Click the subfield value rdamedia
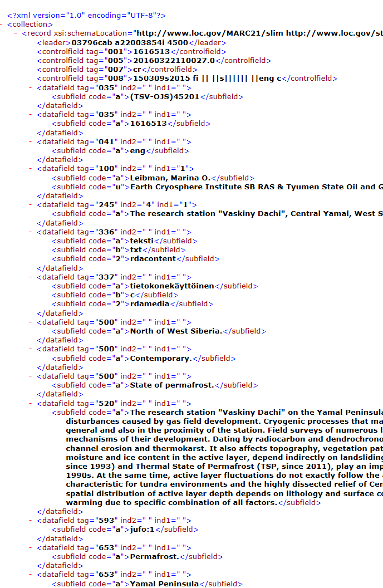The image size is (383, 588). pos(150,304)
